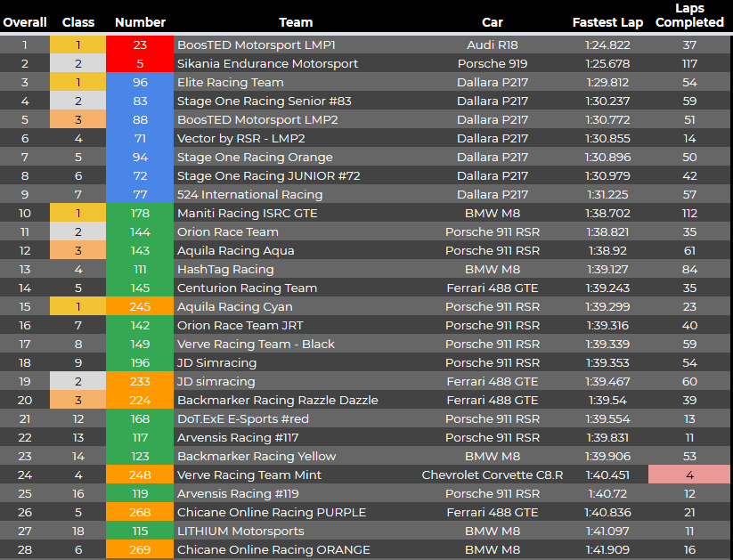Click the Overall column header
The image size is (733, 560).
pyautogui.click(x=25, y=22)
